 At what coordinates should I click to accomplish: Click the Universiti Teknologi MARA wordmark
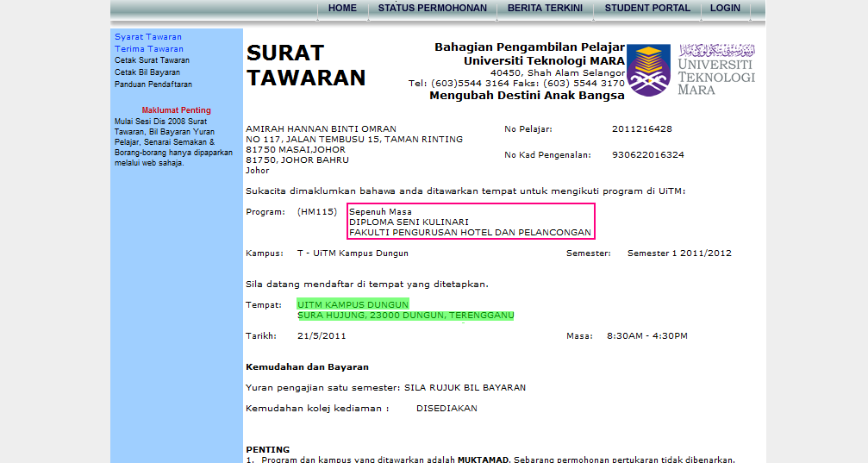(x=717, y=69)
